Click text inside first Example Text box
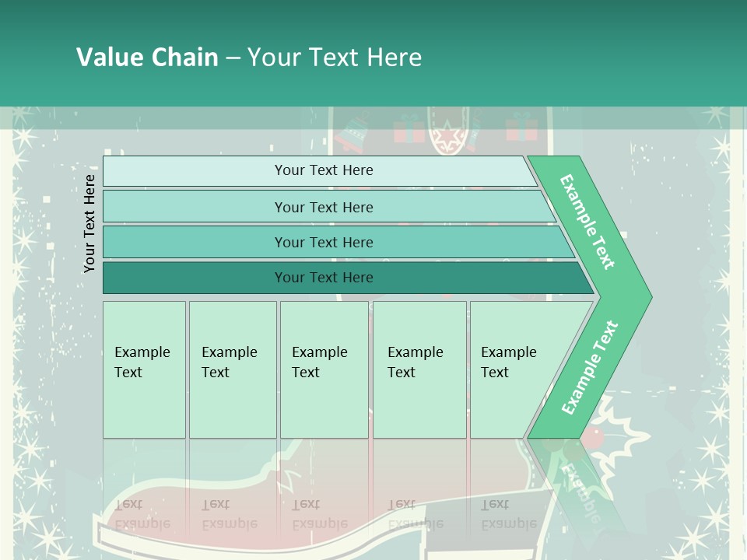 (x=142, y=362)
